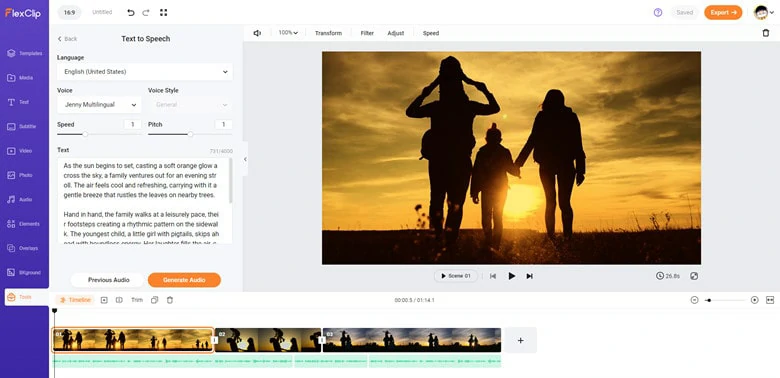The image size is (780, 378).
Task: Open the Elements sidebar section
Action: [x=24, y=224]
